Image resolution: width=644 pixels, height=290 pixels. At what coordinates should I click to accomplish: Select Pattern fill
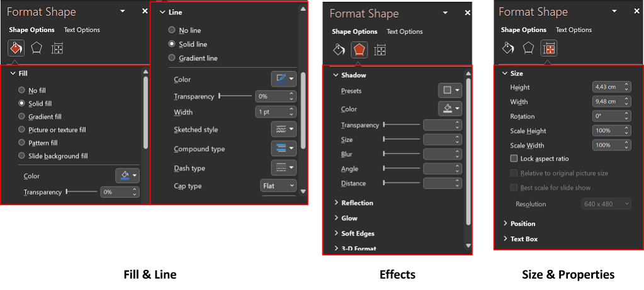point(38,143)
